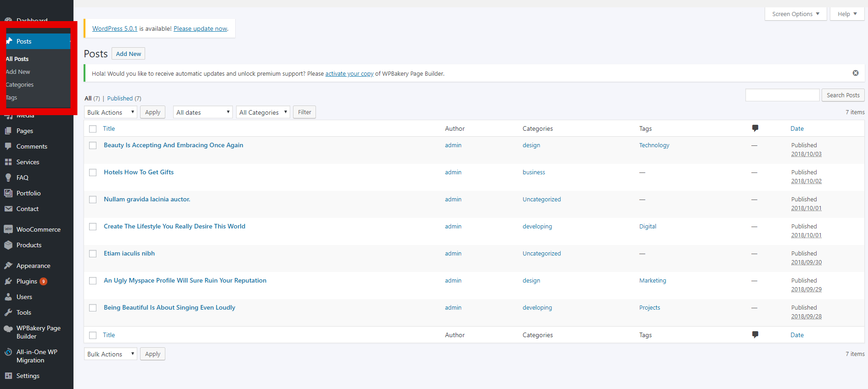Click the bottom Apply button
Viewport: 868px width, 389px height.
point(152,354)
